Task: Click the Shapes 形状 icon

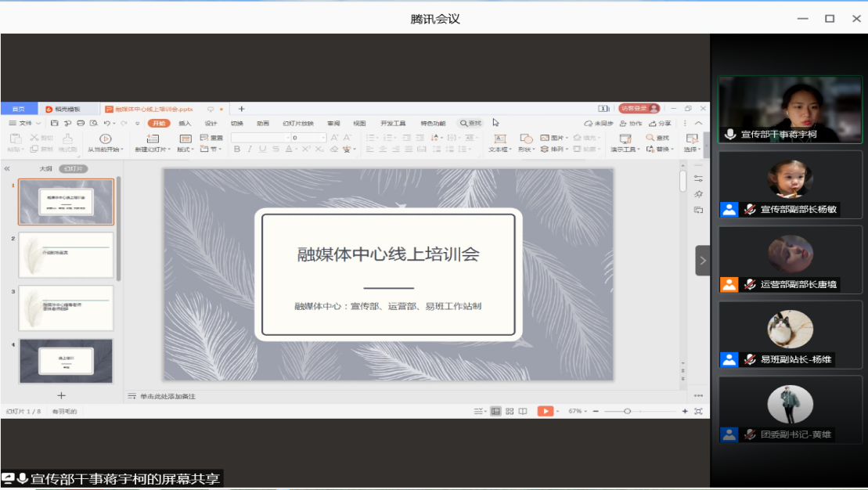Action: (526, 139)
